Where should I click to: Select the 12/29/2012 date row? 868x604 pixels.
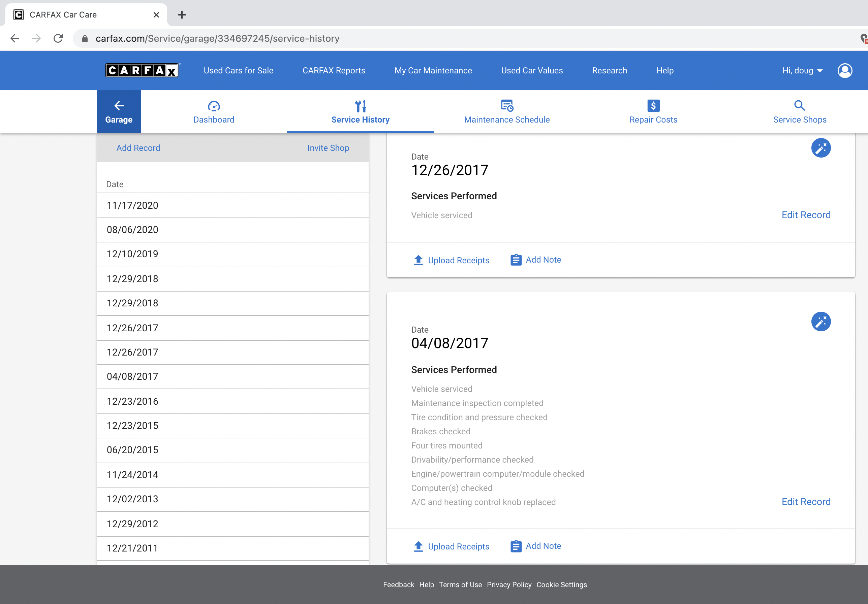tap(233, 524)
